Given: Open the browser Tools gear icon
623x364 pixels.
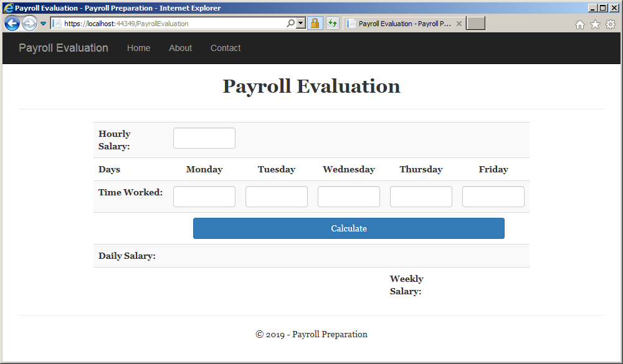Looking at the screenshot, I should pos(611,25).
